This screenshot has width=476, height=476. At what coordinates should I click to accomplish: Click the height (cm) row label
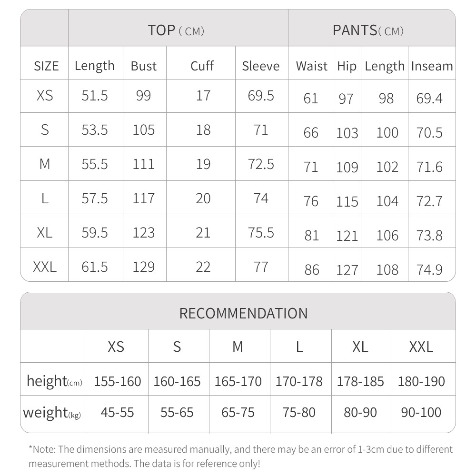click(54, 381)
